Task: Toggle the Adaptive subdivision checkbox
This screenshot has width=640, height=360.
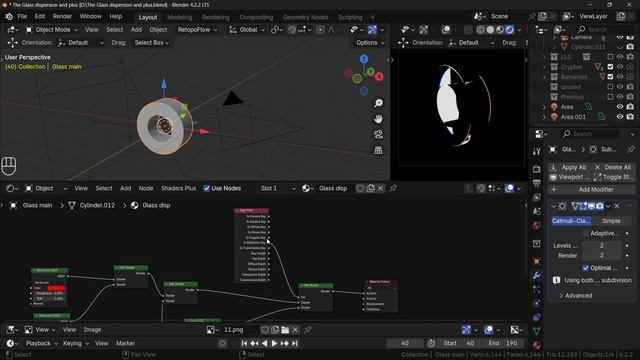Action: [x=586, y=233]
